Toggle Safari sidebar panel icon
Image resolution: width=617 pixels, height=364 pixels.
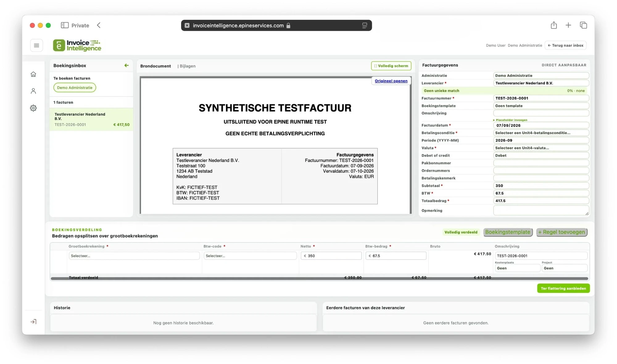(64, 25)
